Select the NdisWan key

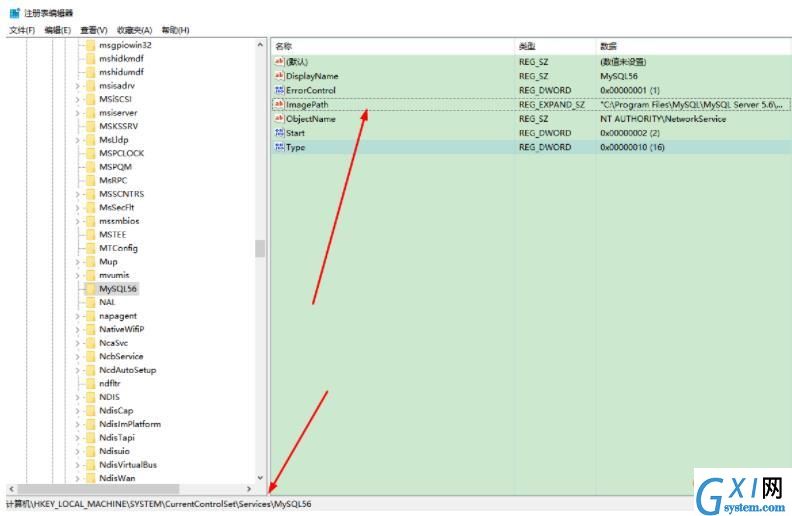117,478
